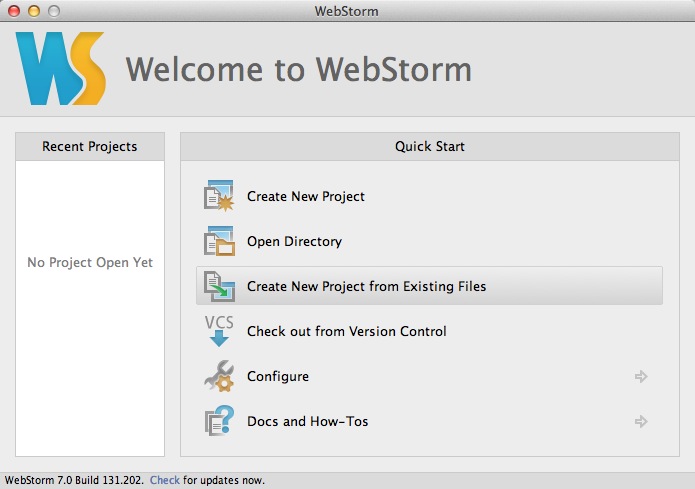Viewport: 695px width, 489px height.
Task: Select Create New Project from Existing Files
Action: (429, 286)
